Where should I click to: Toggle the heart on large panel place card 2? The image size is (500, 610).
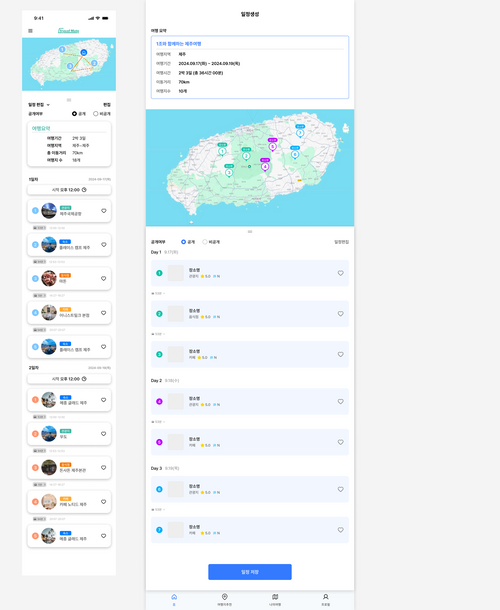click(340, 314)
